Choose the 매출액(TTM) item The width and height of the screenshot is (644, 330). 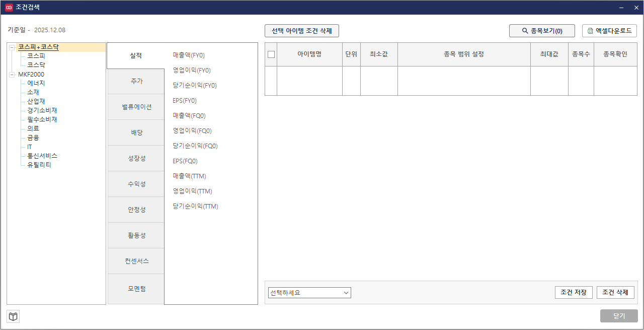coord(189,176)
